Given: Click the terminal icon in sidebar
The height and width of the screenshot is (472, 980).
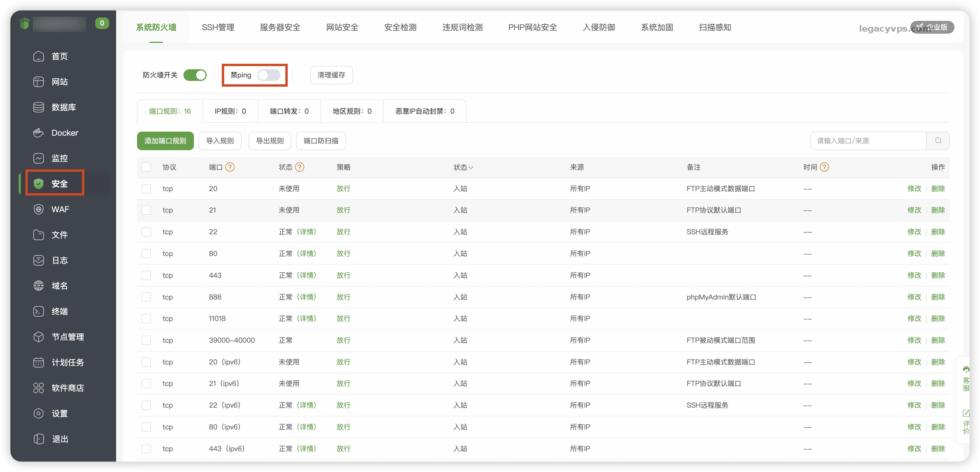Looking at the screenshot, I should (x=38, y=311).
